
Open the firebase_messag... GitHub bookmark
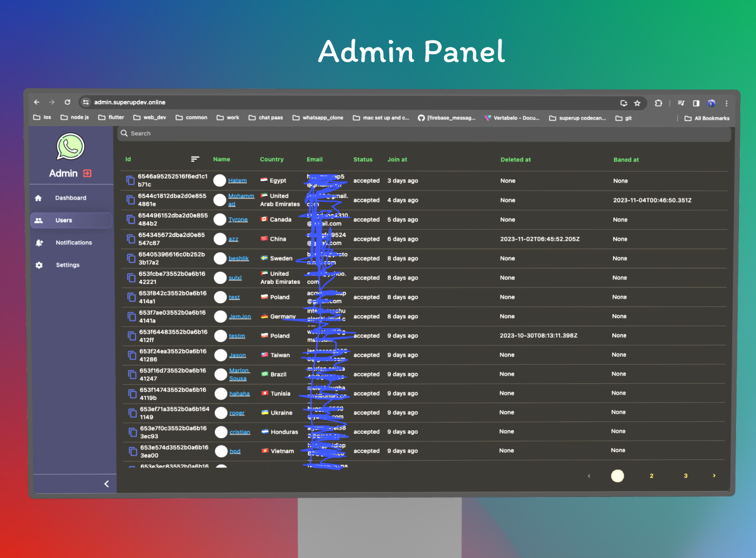click(447, 118)
